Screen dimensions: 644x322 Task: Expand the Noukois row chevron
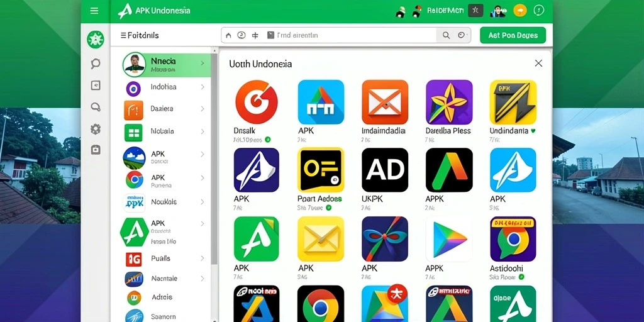203,202
